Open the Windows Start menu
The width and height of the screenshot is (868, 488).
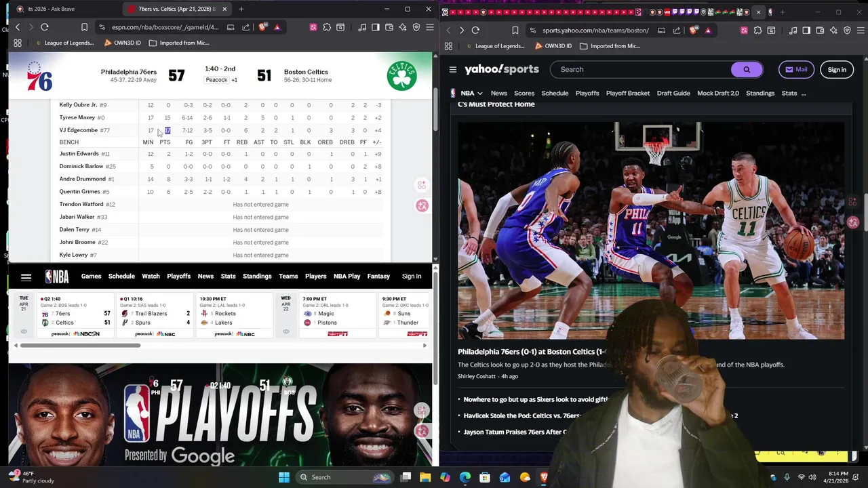point(284,477)
